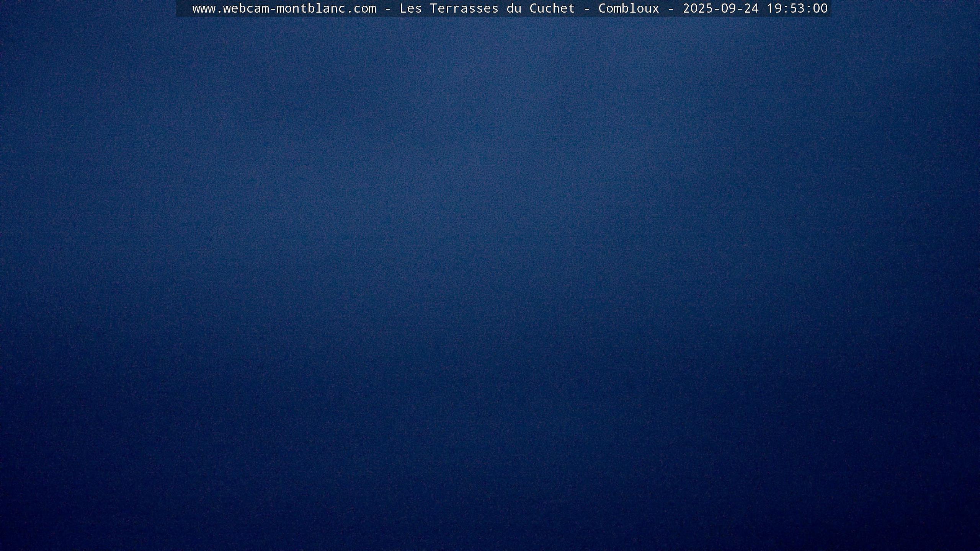Click the "www" prefix of the URL
The width and height of the screenshot is (980, 551).
click(x=204, y=8)
